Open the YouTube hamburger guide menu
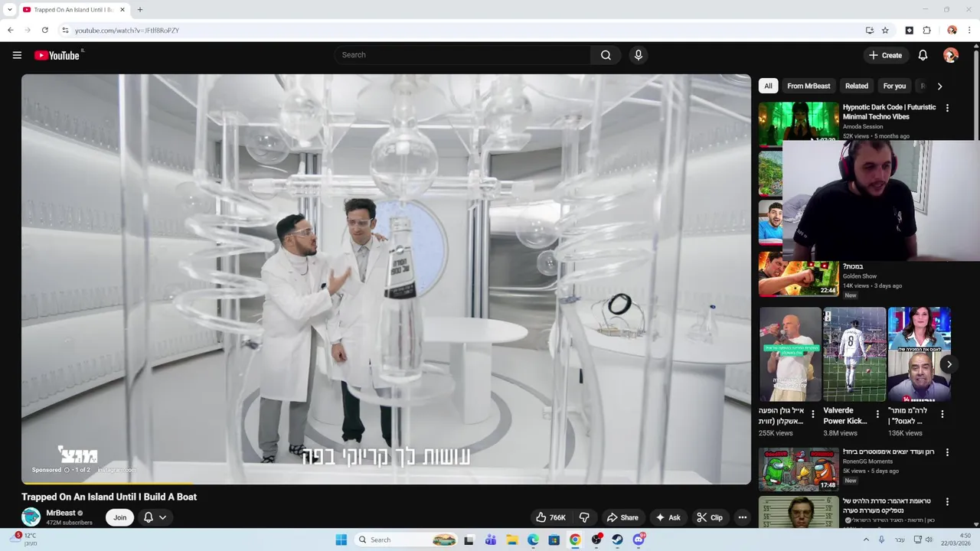The height and width of the screenshot is (551, 980). tap(17, 55)
